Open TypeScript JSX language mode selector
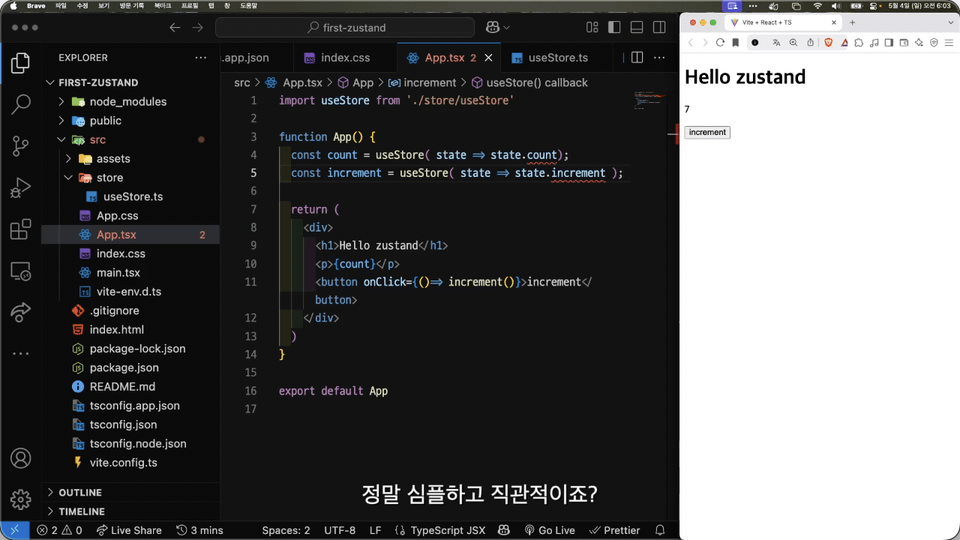The width and height of the screenshot is (960, 540). point(448,530)
